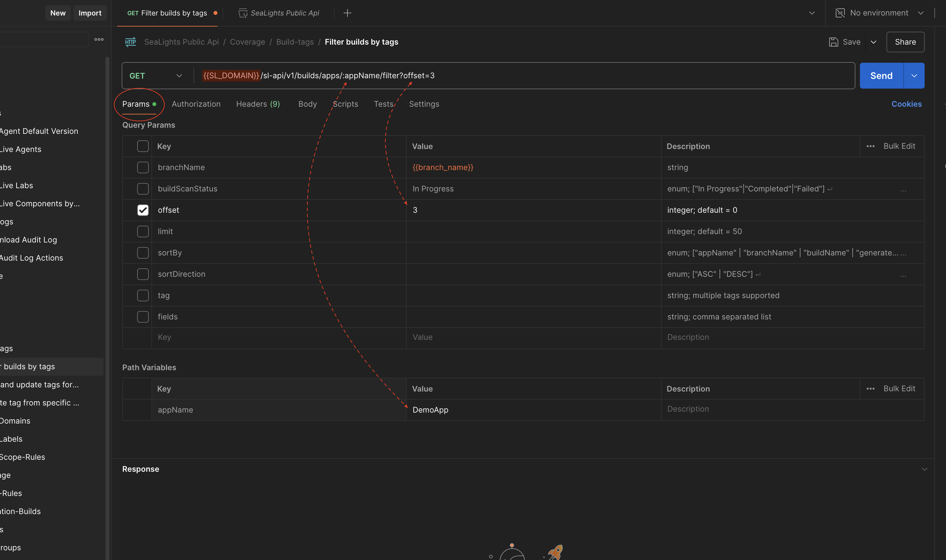Click the Save disk icon
Screen dimensions: 946x560
pyautogui.click(x=833, y=42)
